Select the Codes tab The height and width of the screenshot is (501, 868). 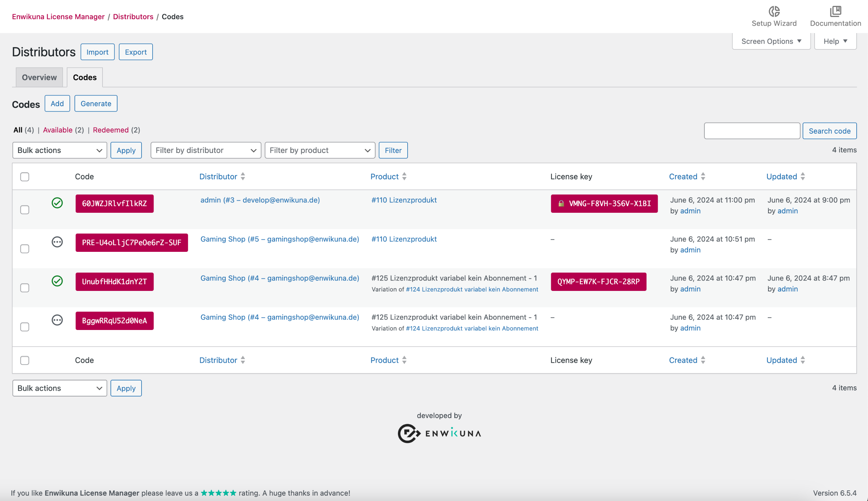[84, 77]
